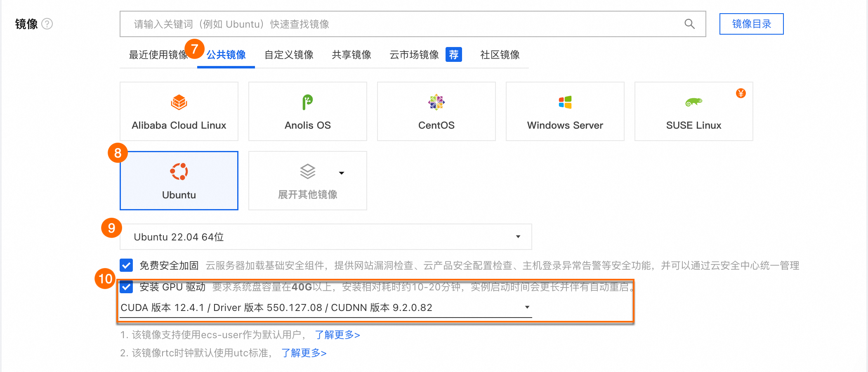Screen dimensions: 868x372
Task: Open the 自定义镜像 tab
Action: tap(289, 55)
